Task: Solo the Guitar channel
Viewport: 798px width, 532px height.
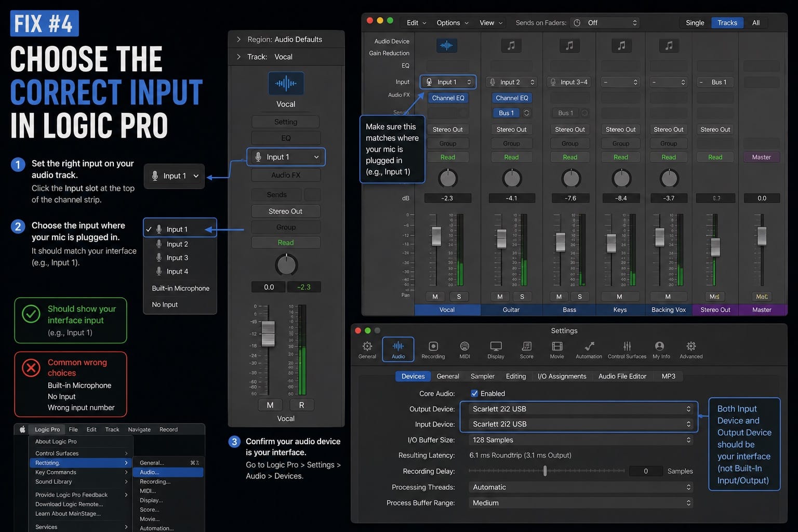Action: point(522,297)
